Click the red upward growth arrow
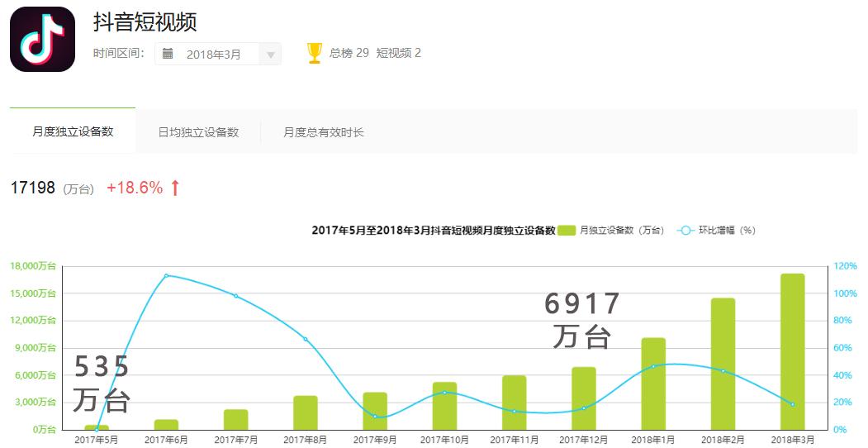This screenshot has height=448, width=868. pyautogui.click(x=175, y=188)
